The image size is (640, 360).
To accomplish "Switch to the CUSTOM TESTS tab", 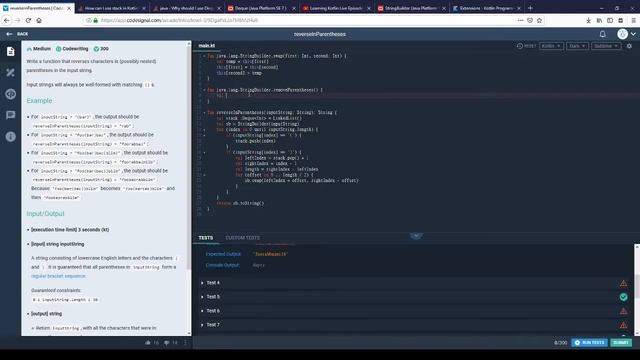I will pyautogui.click(x=242, y=238).
